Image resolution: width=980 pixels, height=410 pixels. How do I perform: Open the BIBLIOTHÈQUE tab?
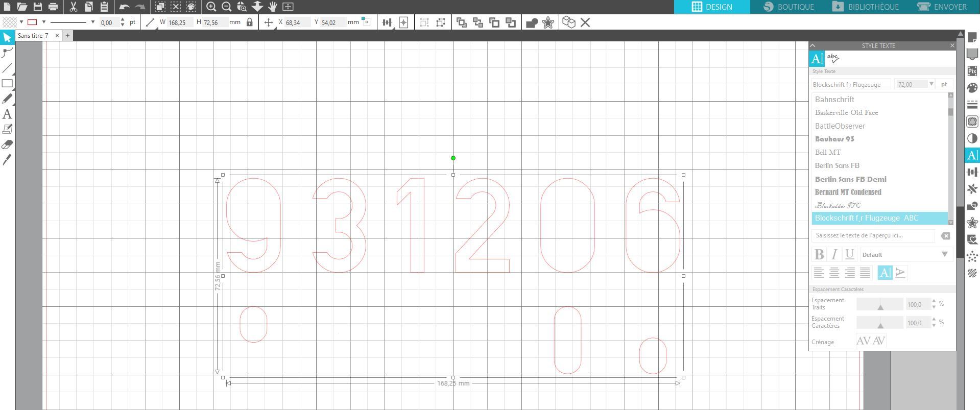click(x=865, y=7)
